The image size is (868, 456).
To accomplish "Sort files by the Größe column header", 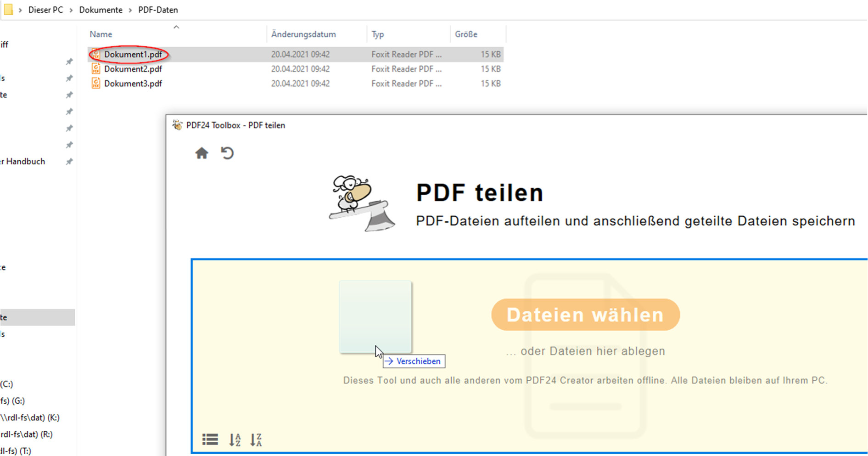I will click(466, 34).
